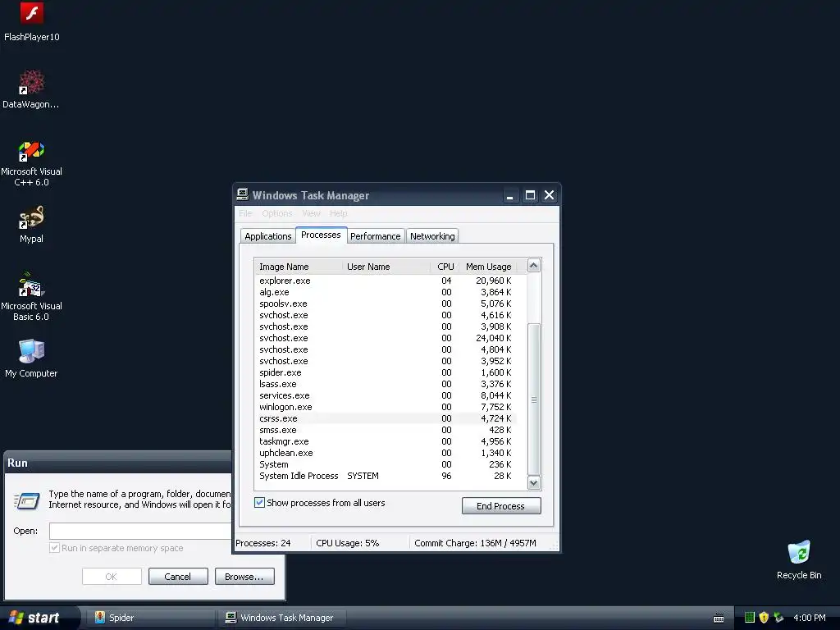Open the Networking tab
The width and height of the screenshot is (840, 630).
click(432, 236)
